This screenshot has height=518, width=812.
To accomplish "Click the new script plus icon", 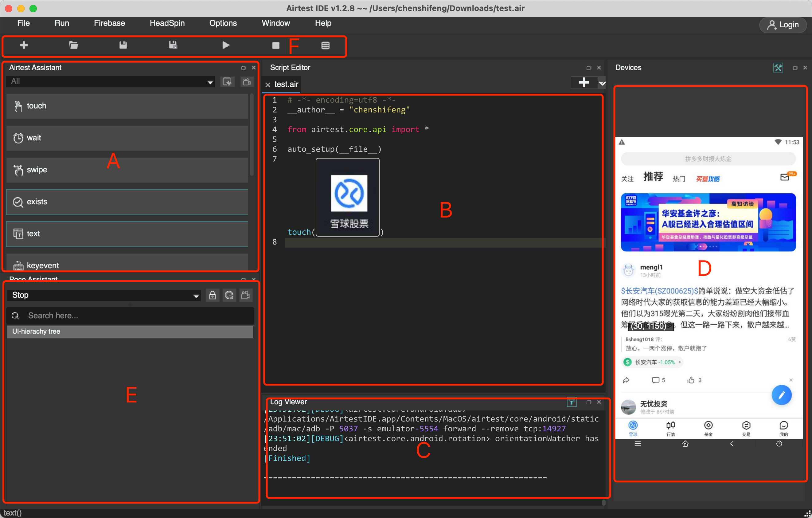I will 24,45.
